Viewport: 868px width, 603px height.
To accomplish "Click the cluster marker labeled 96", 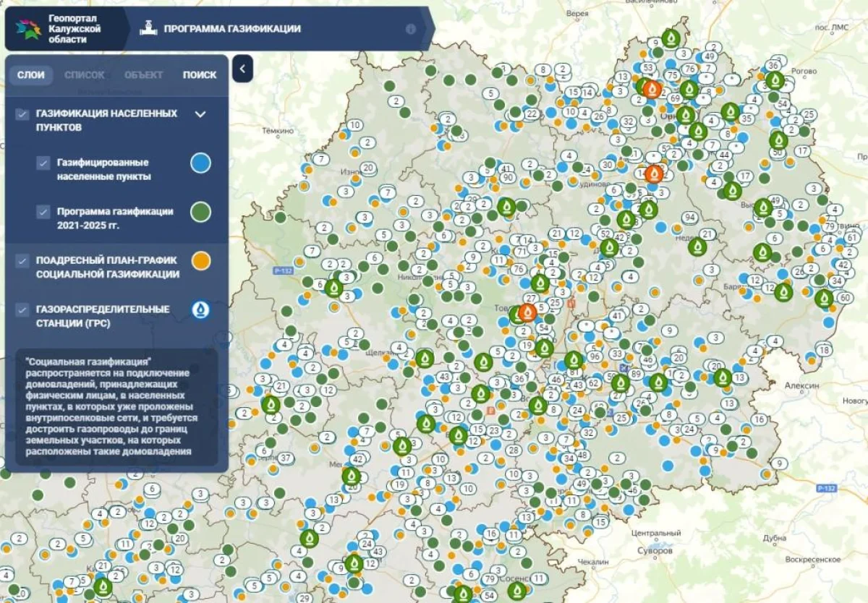I will (595, 356).
